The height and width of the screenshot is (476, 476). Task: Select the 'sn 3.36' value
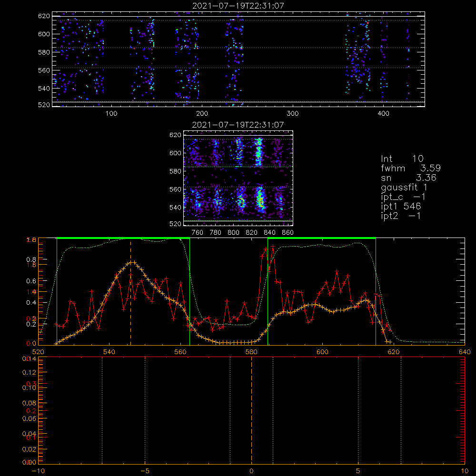(x=408, y=178)
